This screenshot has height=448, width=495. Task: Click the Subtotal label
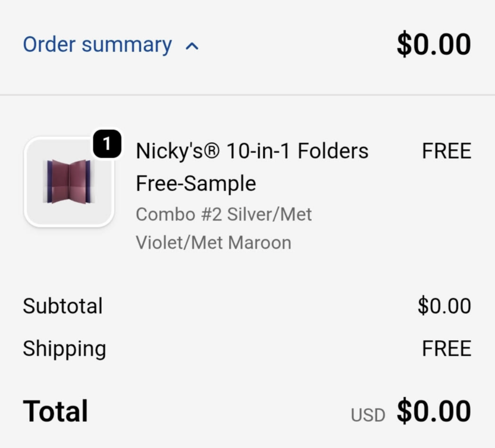click(62, 306)
